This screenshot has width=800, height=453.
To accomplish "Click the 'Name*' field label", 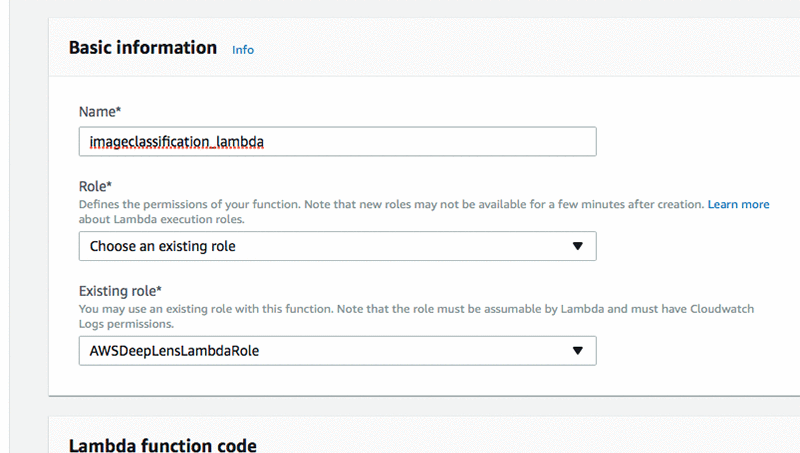I will [x=100, y=114].
